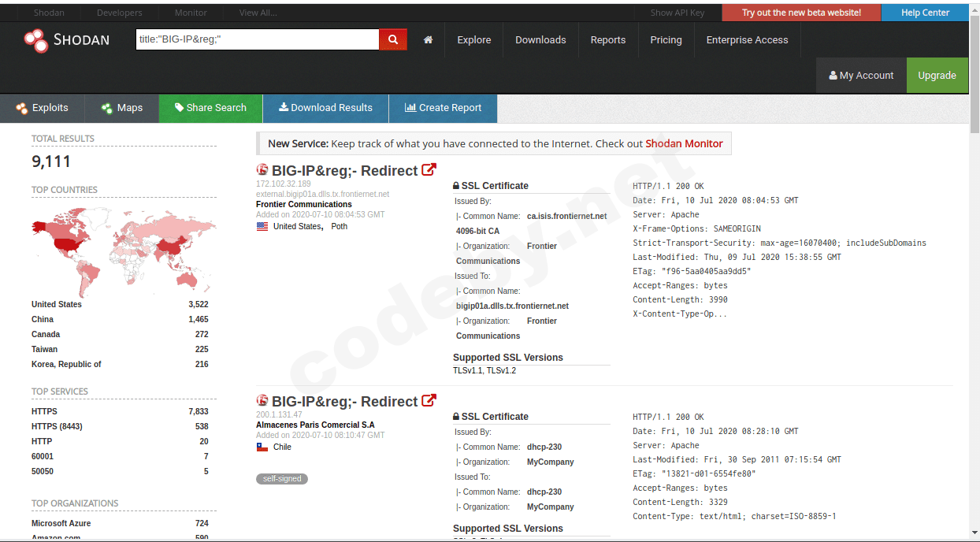
Task: Click the Upgrade button
Action: click(x=937, y=76)
